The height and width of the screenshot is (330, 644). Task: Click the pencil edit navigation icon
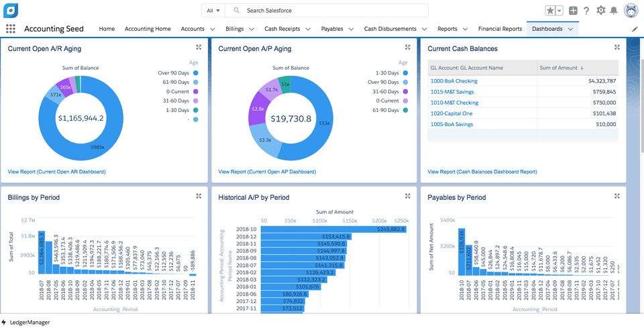pyautogui.click(x=635, y=29)
